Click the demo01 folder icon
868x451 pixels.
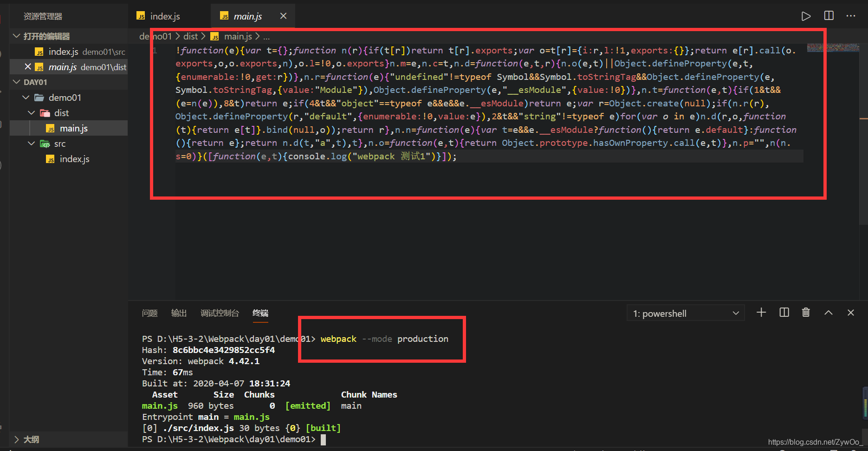(x=39, y=98)
